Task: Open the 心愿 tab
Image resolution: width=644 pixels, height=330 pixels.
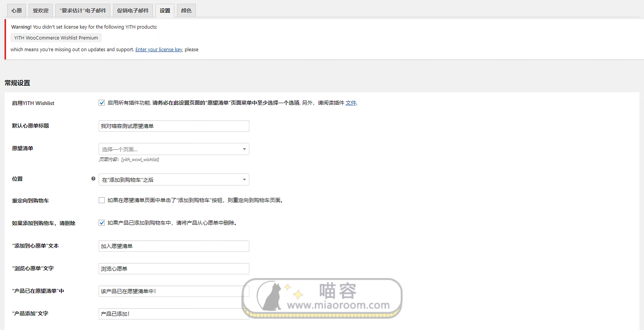Action: [17, 11]
